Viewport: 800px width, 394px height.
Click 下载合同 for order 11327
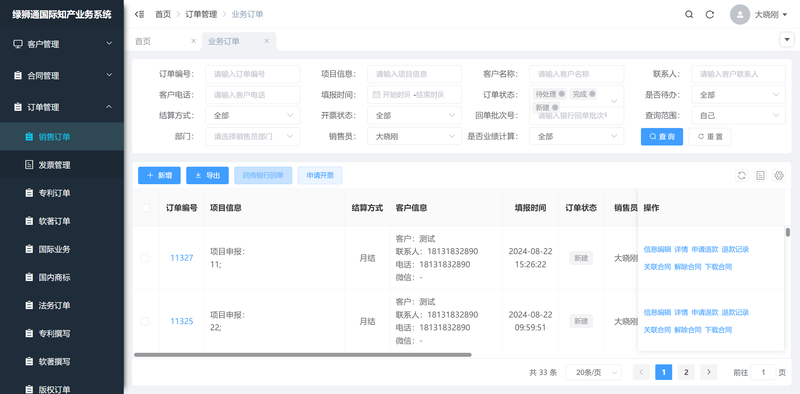(718, 267)
